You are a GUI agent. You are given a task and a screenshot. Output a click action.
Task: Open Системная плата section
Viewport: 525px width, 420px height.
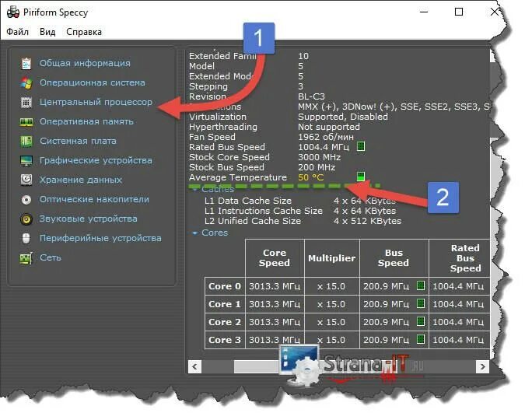pos(78,141)
